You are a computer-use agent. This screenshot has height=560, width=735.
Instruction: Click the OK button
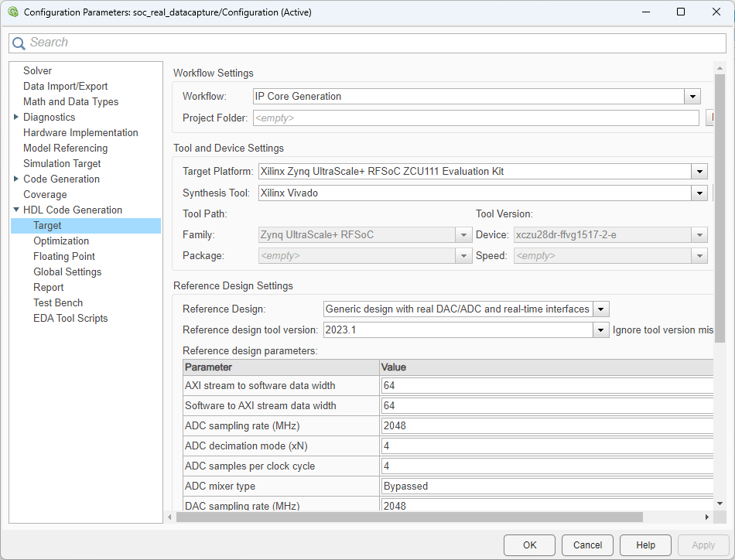(x=529, y=545)
